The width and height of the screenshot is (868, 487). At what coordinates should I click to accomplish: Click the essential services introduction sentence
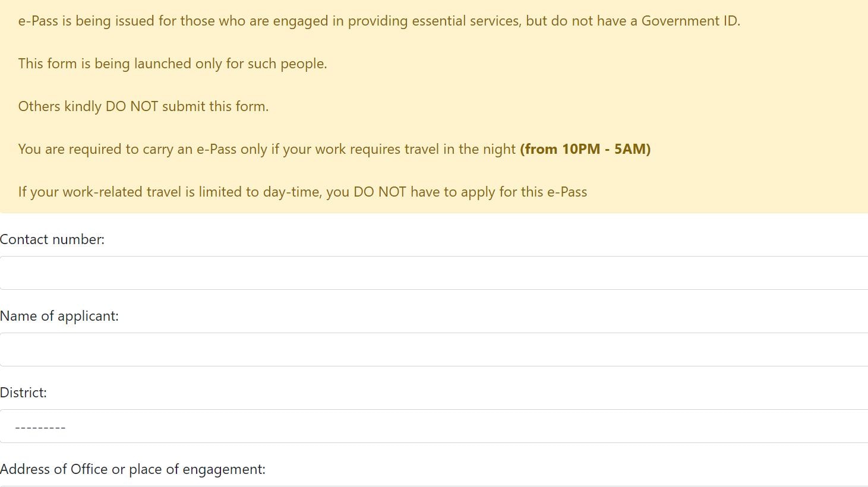380,20
